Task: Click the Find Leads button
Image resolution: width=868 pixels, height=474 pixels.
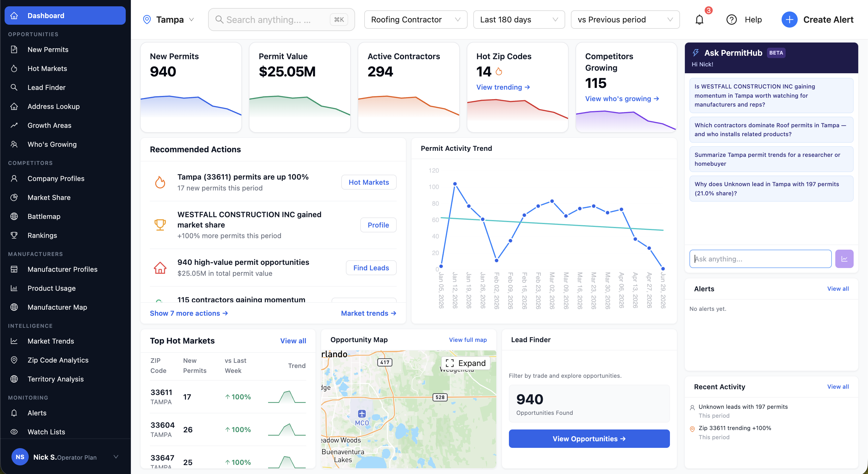Action: 371,268
